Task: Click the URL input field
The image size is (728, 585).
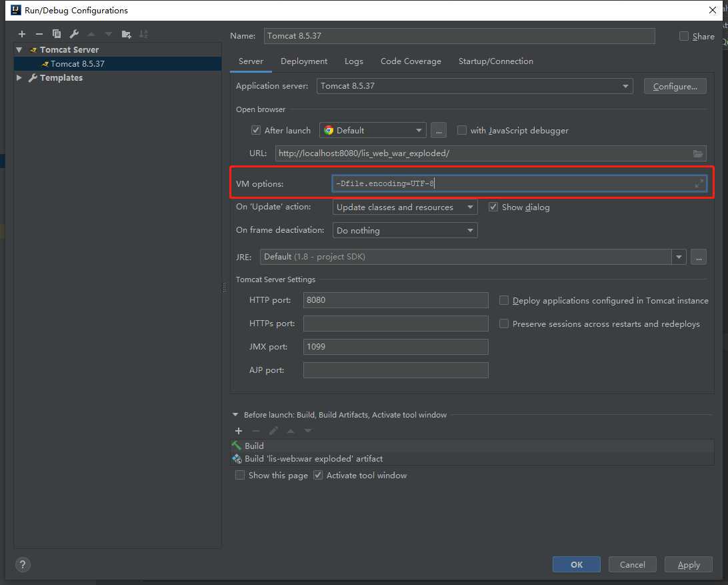Action: pyautogui.click(x=491, y=153)
